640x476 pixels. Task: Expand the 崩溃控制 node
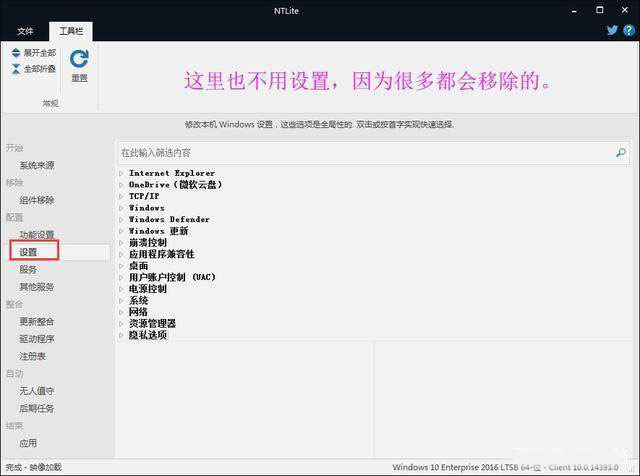(121, 243)
